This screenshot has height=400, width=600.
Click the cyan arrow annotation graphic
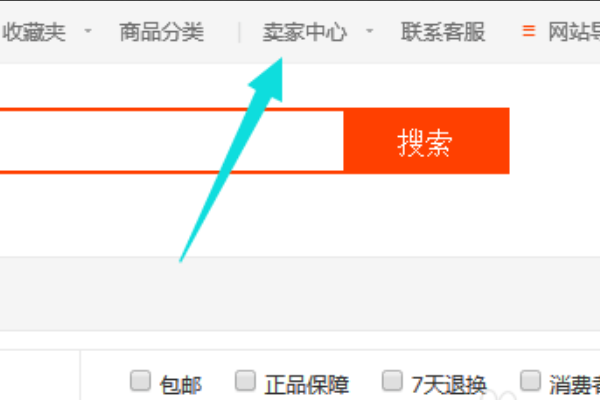[x=231, y=160]
